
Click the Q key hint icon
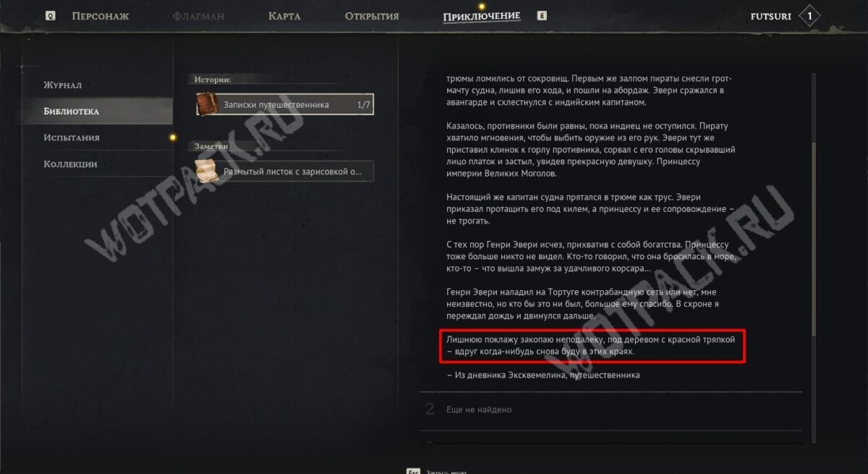coord(50,16)
